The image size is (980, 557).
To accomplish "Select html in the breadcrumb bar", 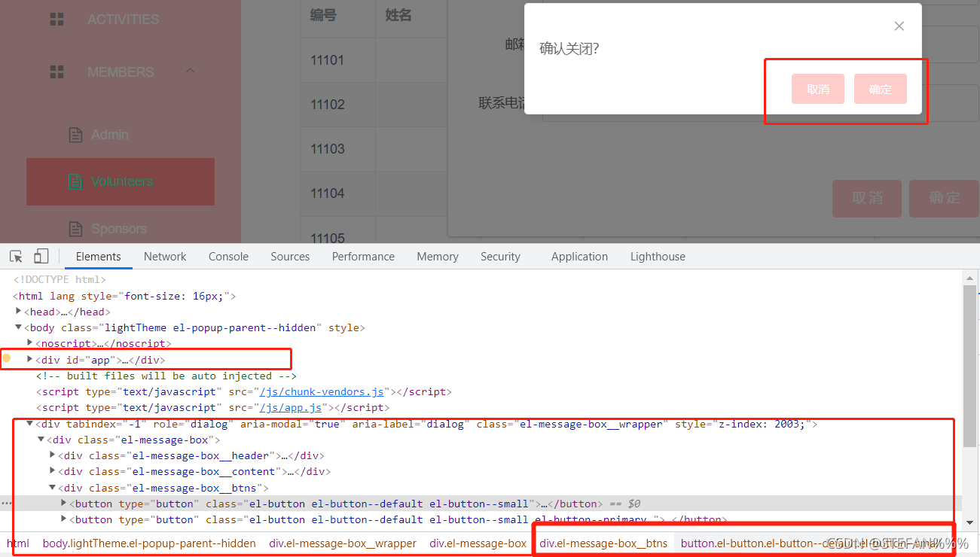I will [18, 543].
